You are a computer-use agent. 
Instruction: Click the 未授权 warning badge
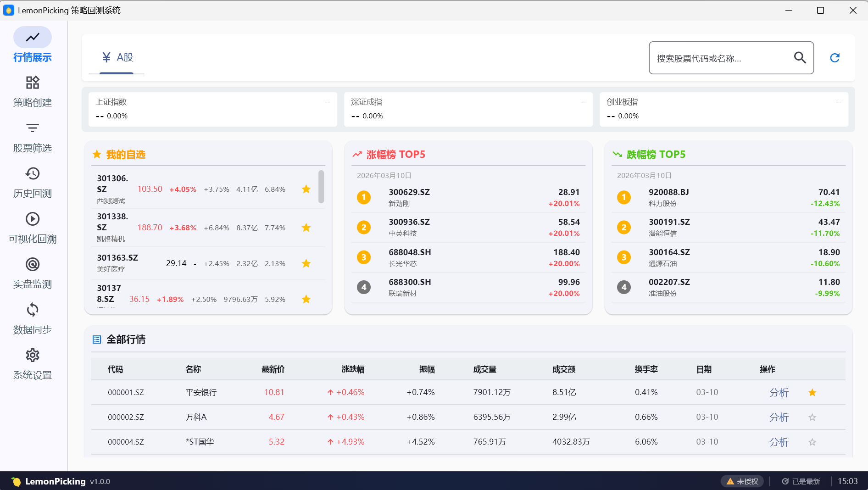[x=742, y=481]
